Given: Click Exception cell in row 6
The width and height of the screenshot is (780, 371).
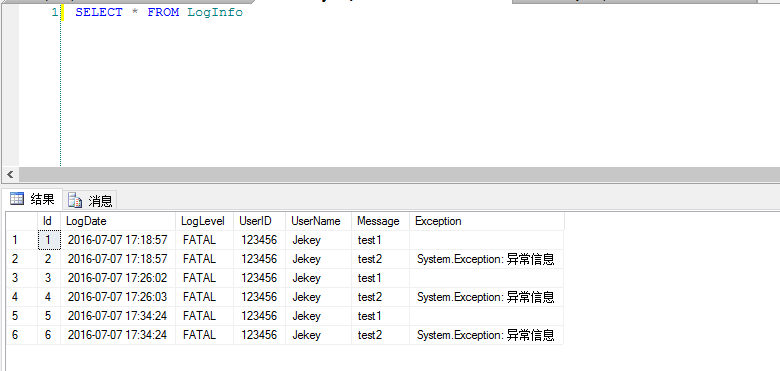Looking at the screenshot, I should click(487, 335).
